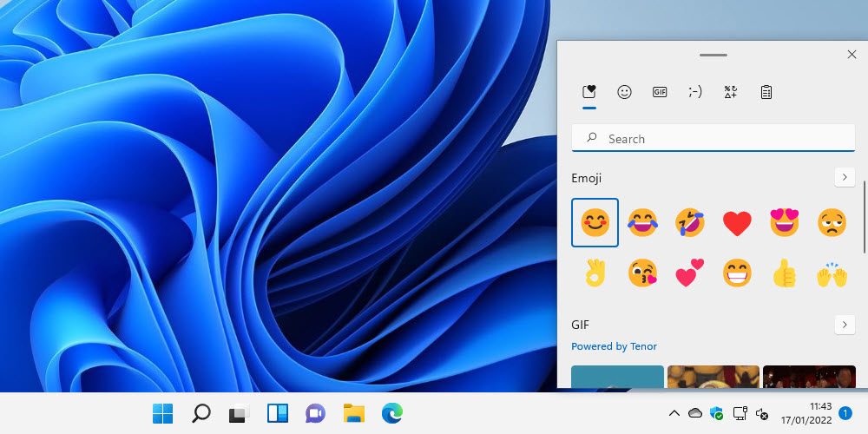
Task: Insert the red heart emoji
Action: coord(737,222)
